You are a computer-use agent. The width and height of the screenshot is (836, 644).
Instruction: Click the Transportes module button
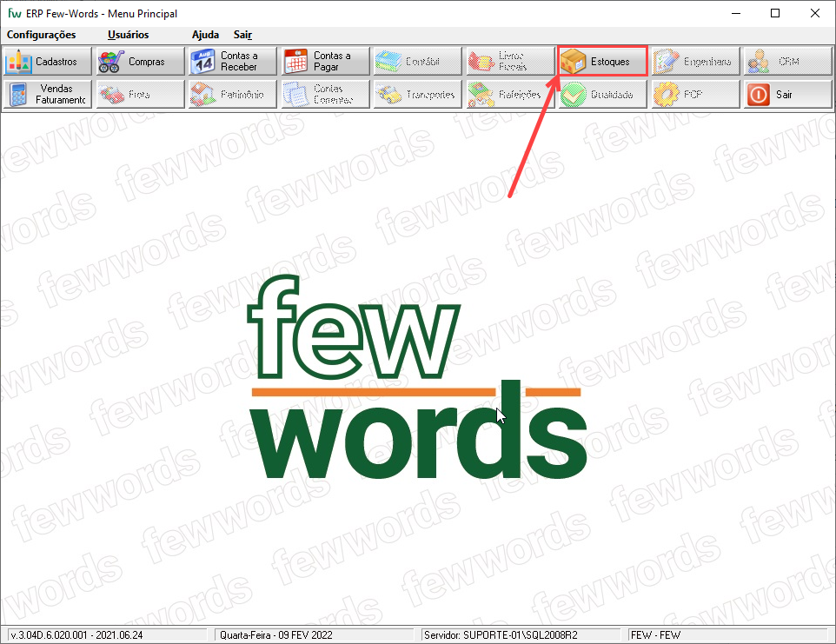(418, 95)
